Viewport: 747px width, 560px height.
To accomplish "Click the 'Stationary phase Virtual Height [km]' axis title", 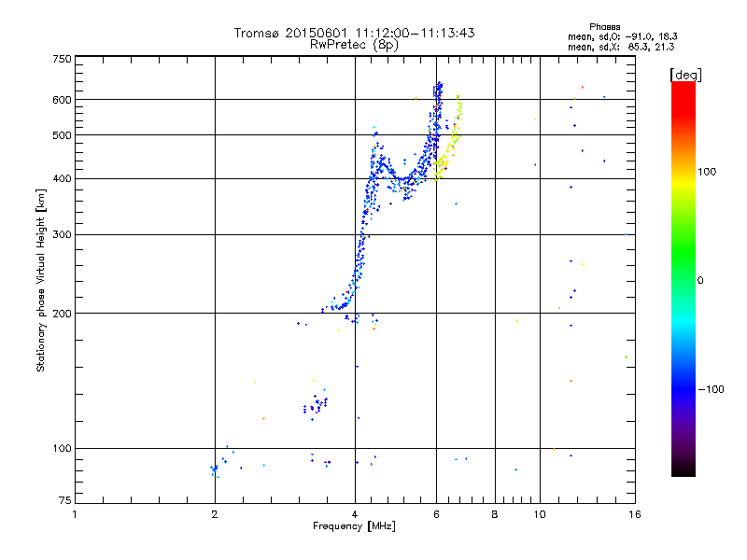I will tap(40, 280).
